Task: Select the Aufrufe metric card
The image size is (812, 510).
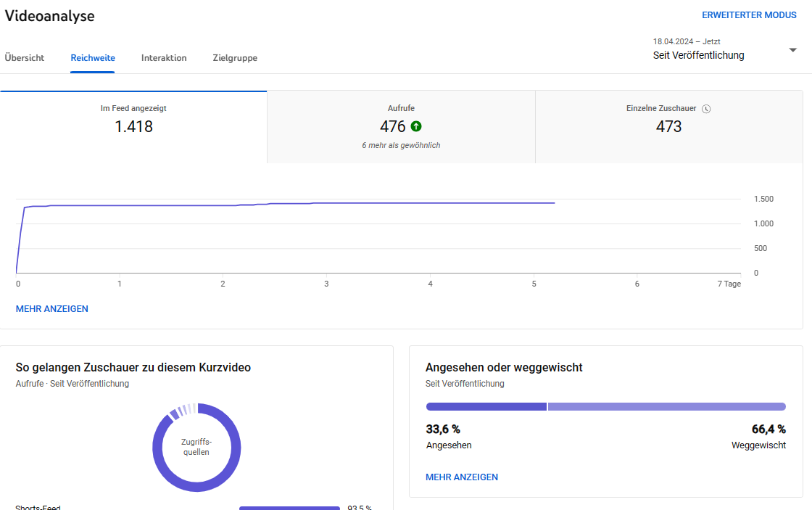Action: coord(401,127)
